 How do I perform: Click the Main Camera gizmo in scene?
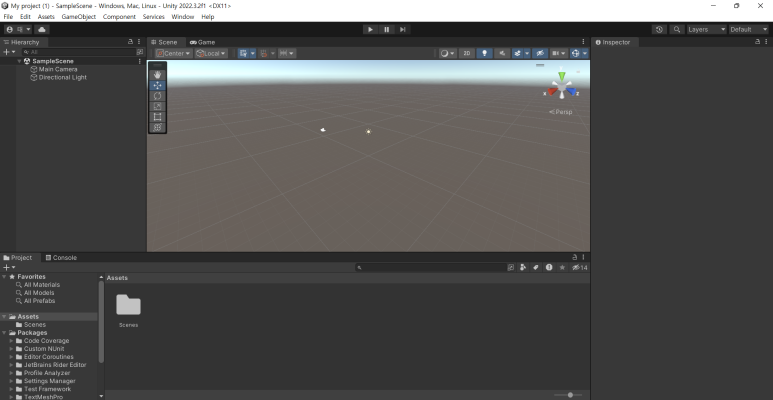[323, 130]
